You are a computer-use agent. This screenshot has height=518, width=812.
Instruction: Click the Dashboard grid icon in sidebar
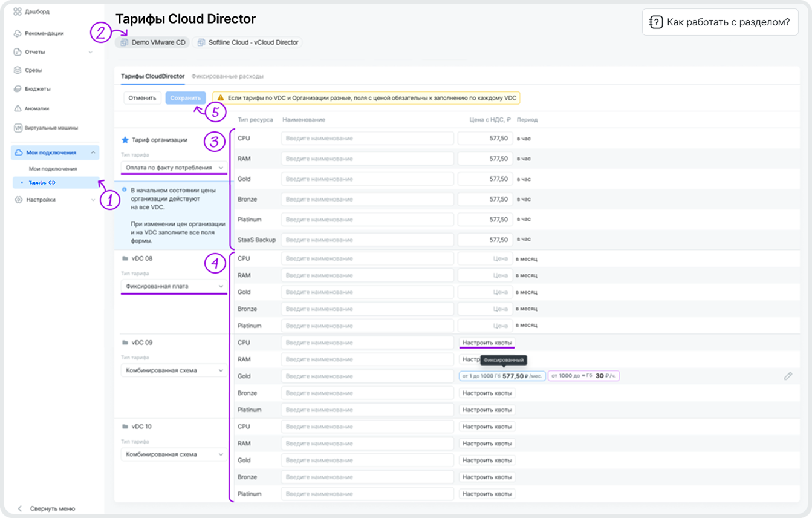(18, 11)
